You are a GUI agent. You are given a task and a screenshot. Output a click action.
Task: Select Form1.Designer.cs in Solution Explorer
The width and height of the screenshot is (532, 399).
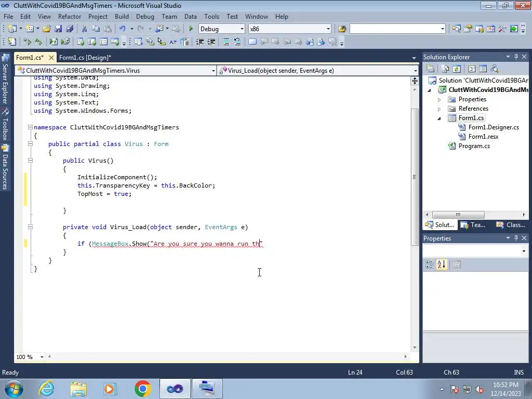tap(494, 127)
